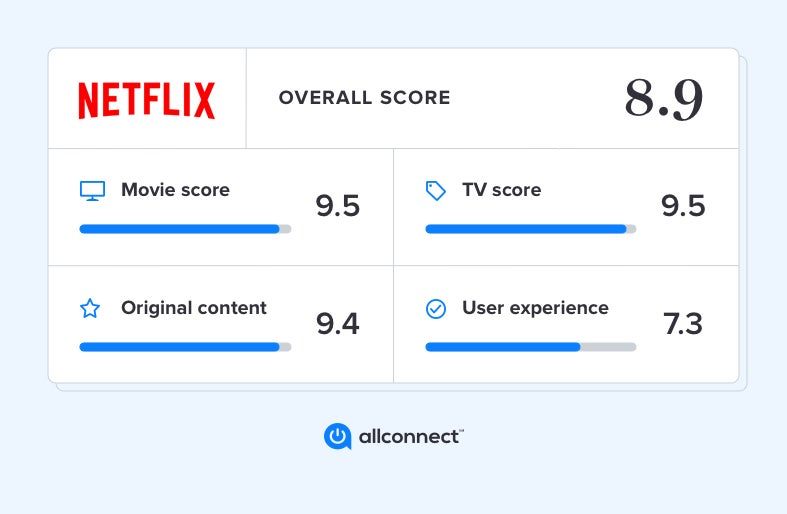This screenshot has width=787, height=514.
Task: Click the 9.5 movie score rating
Action: (337, 206)
